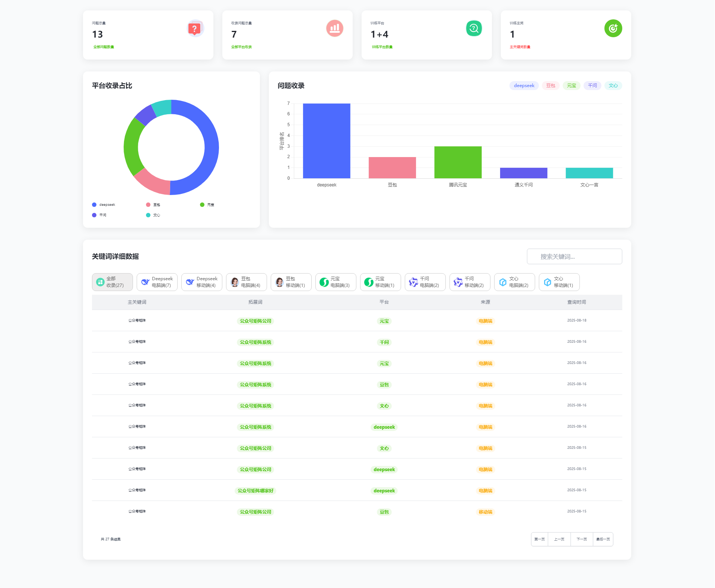715x588 pixels.
Task: Select the 全部 收录(27) filter tab
Action: tap(112, 282)
